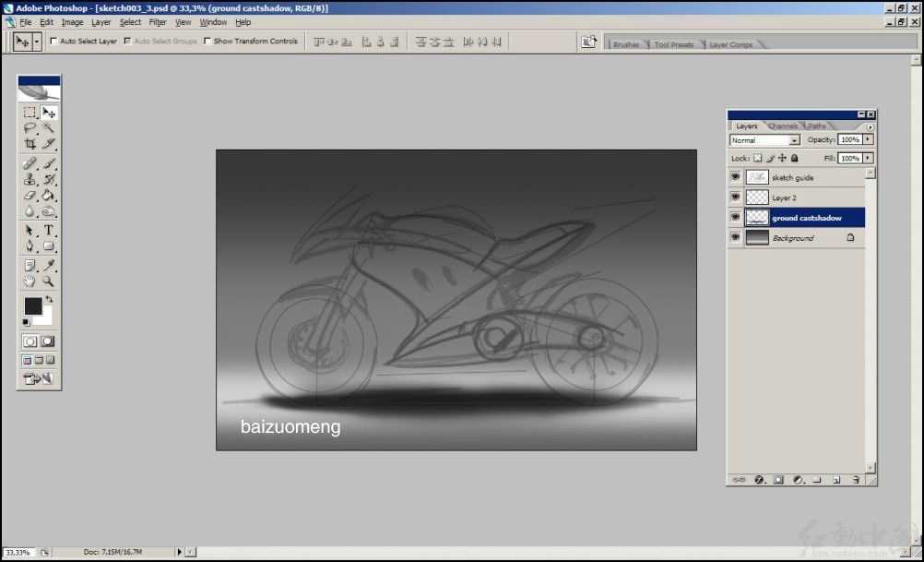Image resolution: width=924 pixels, height=562 pixels.
Task: Select the Hand tool
Action: coord(30,281)
